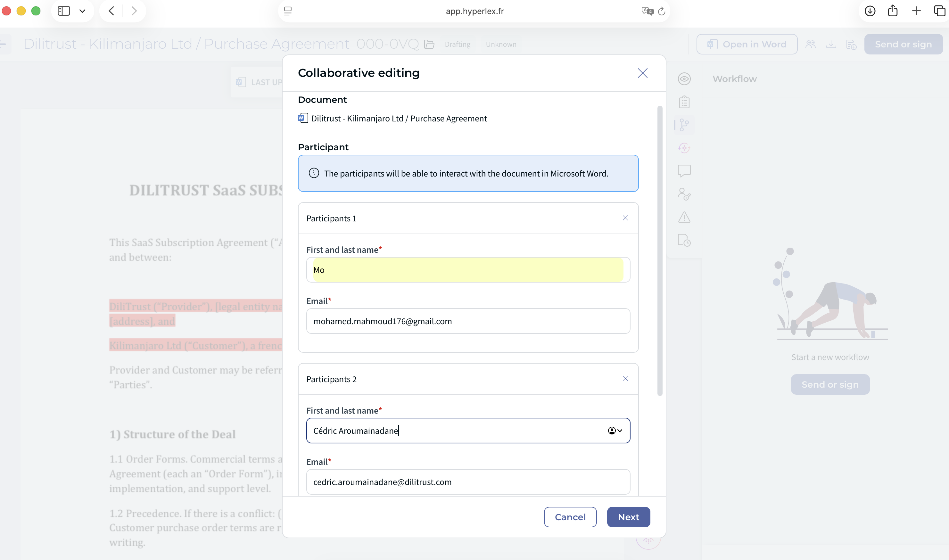949x560 pixels.
Task: Click the Safari share icon
Action: [892, 11]
